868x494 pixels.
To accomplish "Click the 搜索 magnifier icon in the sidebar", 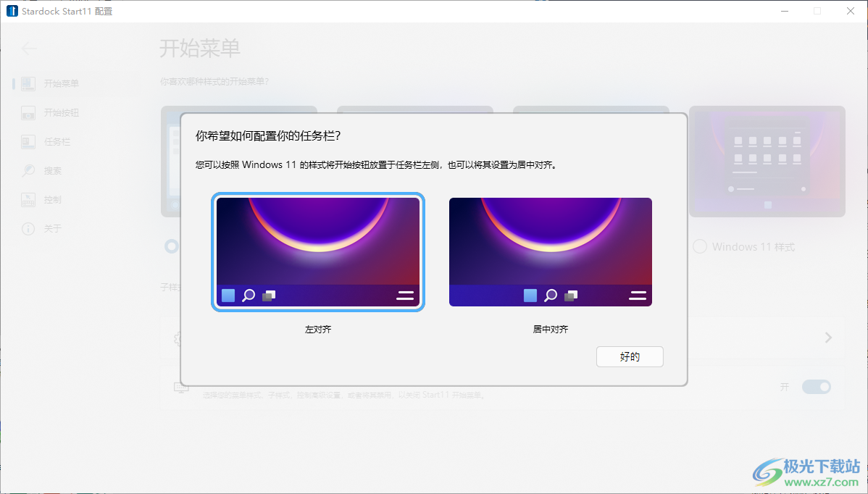I will point(28,170).
